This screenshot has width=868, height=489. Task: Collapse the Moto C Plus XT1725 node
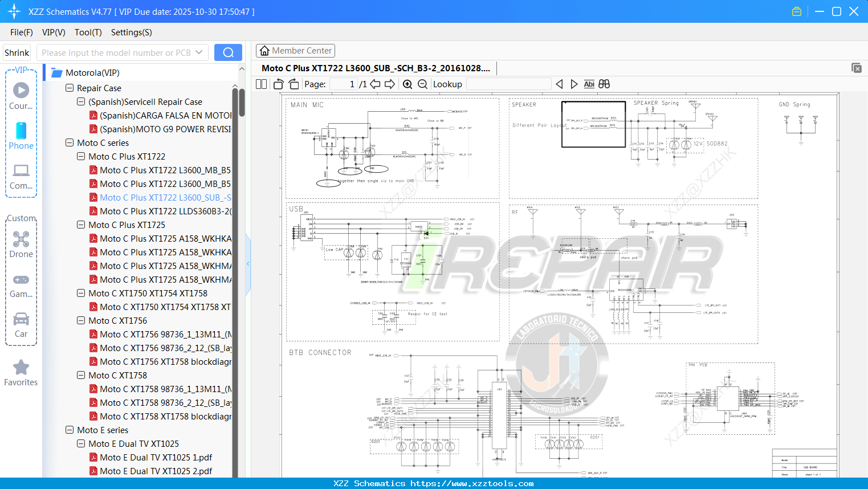[81, 225]
